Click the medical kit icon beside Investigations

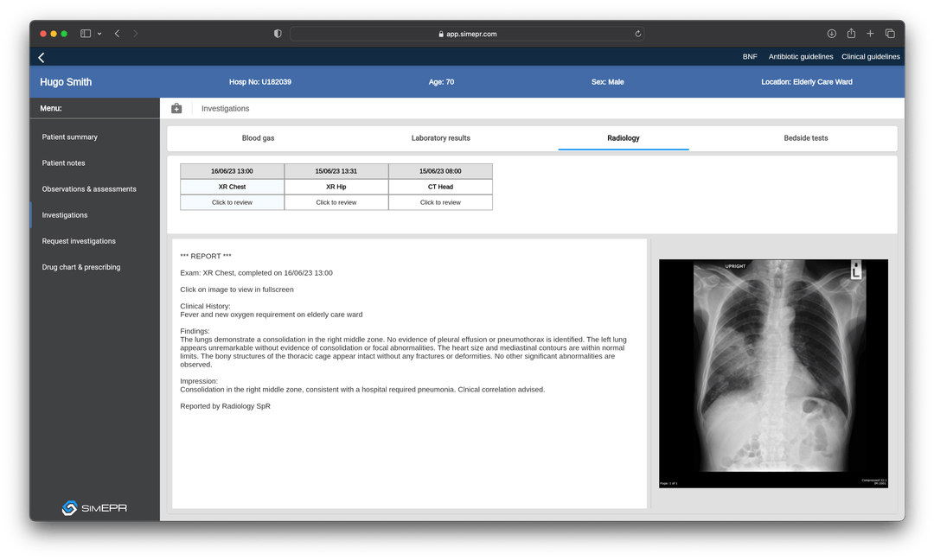tap(176, 108)
